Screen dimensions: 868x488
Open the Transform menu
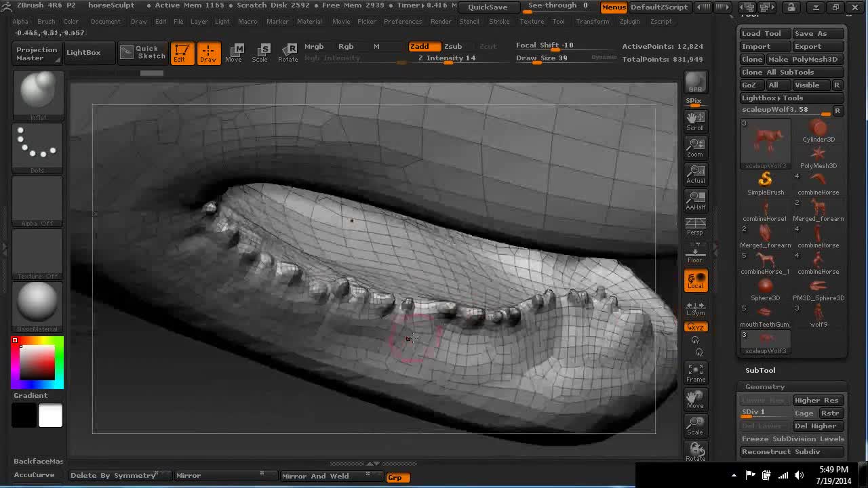click(593, 22)
